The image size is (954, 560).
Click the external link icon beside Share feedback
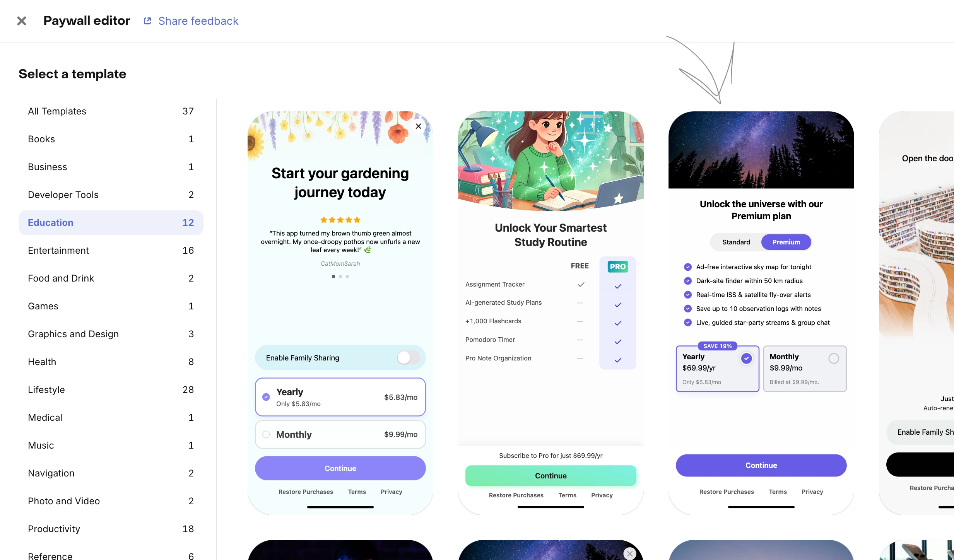point(147,21)
